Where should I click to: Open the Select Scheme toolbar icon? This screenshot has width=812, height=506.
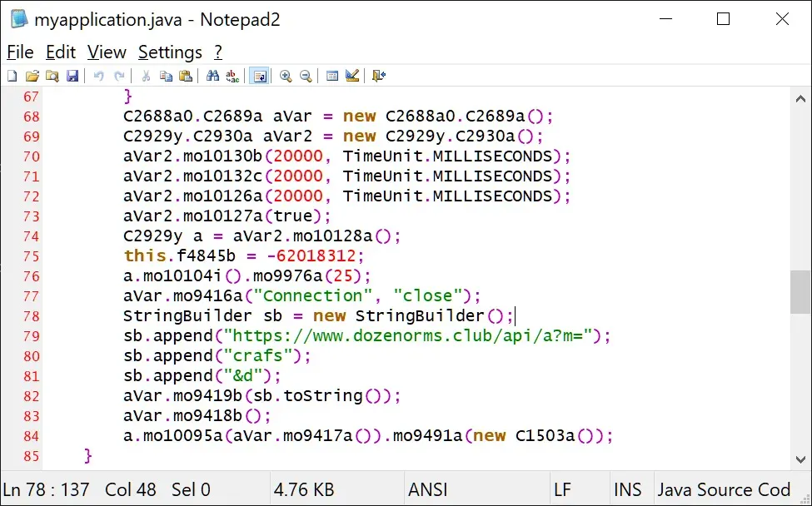pyautogui.click(x=332, y=76)
